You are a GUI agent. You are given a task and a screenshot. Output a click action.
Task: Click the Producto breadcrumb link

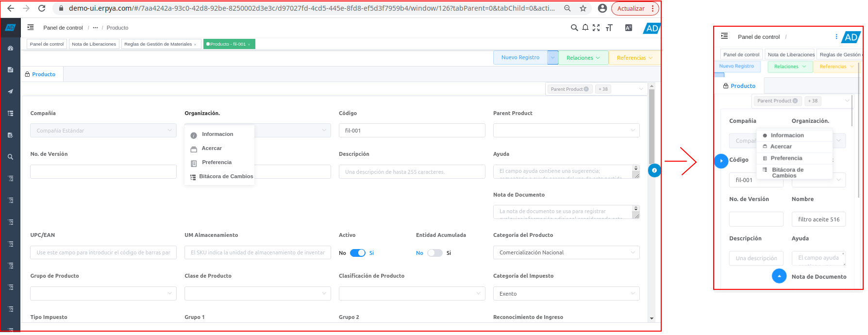tap(117, 28)
